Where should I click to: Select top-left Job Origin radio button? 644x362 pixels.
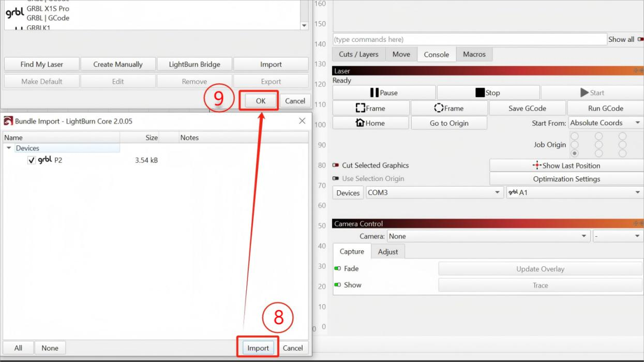pyautogui.click(x=574, y=136)
